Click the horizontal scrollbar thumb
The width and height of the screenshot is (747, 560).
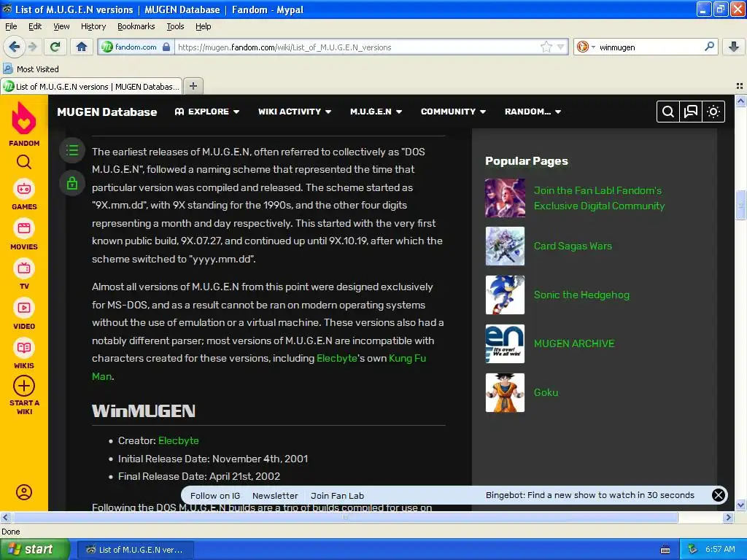point(345,517)
